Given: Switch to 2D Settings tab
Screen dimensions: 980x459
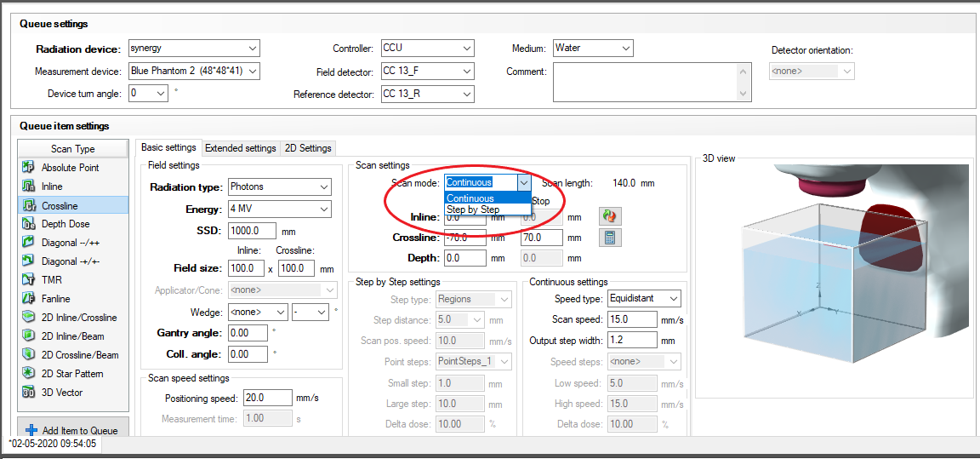Looking at the screenshot, I should click(x=308, y=148).
